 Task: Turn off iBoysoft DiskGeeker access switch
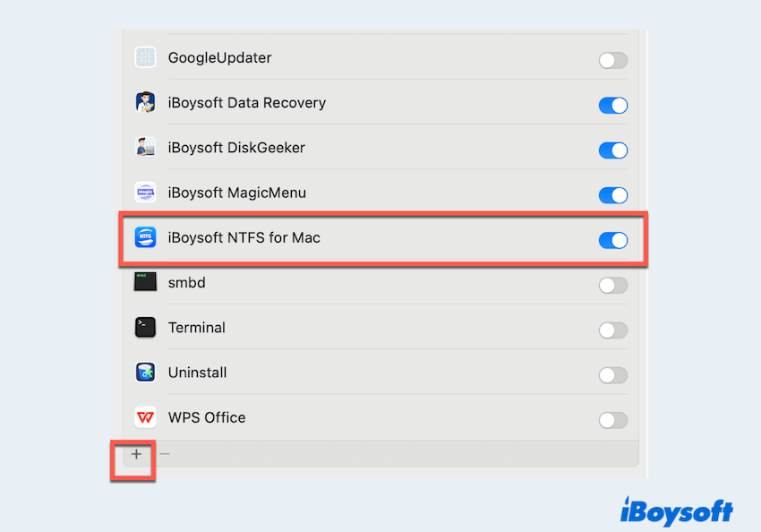pos(612,150)
